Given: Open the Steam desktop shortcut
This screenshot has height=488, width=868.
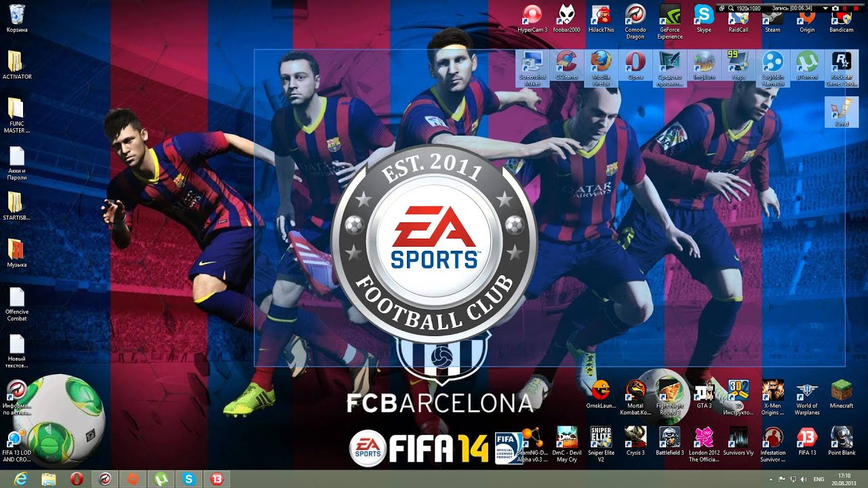Looking at the screenshot, I should tap(772, 20).
